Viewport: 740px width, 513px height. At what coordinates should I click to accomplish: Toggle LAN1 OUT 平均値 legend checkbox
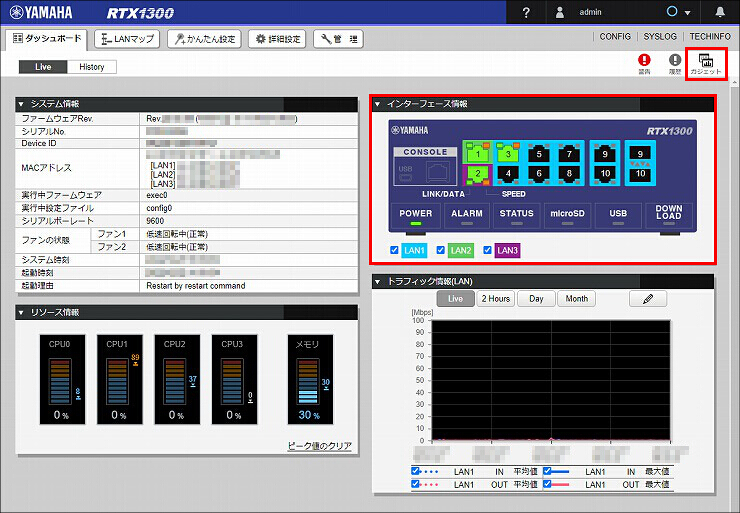click(415, 484)
